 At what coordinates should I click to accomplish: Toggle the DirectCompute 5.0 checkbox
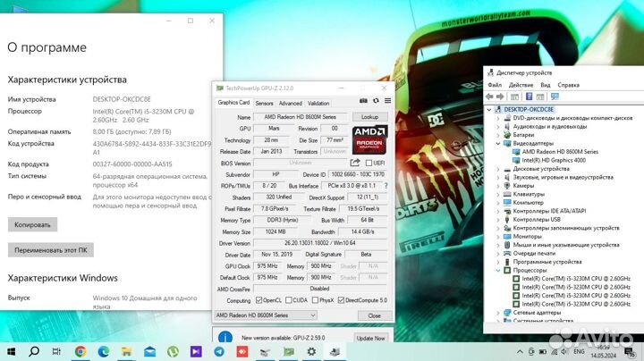(x=341, y=300)
